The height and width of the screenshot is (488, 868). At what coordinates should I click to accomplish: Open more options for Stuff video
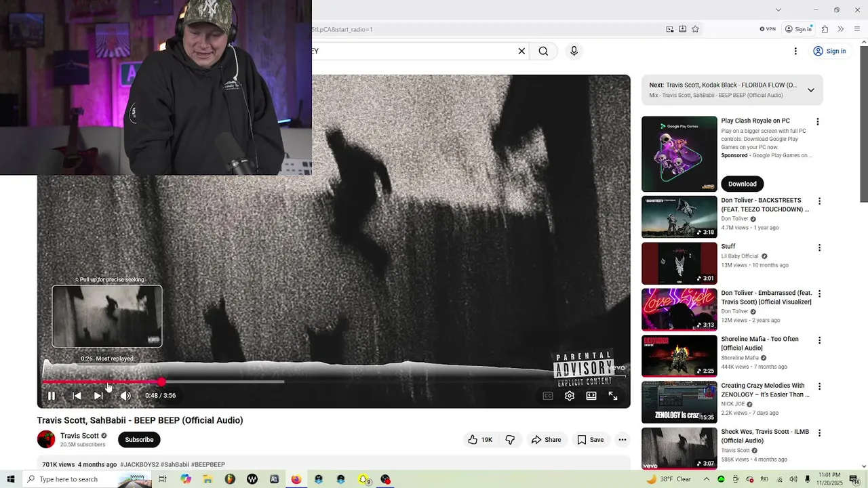pyautogui.click(x=819, y=247)
